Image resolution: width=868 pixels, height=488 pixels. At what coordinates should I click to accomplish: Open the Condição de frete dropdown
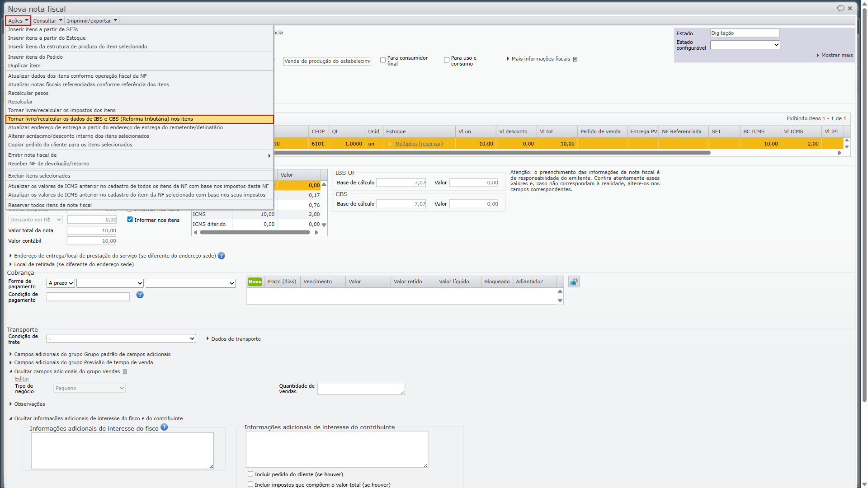(x=121, y=338)
